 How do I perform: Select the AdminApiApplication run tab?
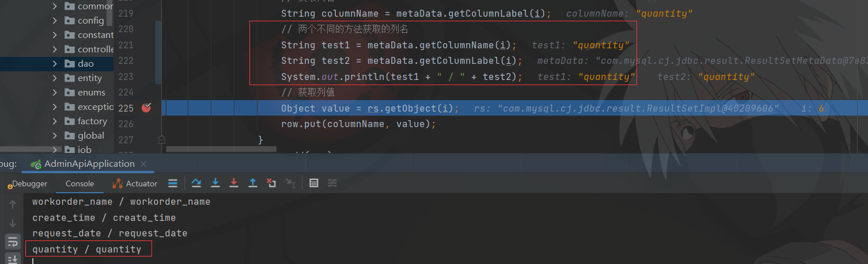tap(89, 164)
